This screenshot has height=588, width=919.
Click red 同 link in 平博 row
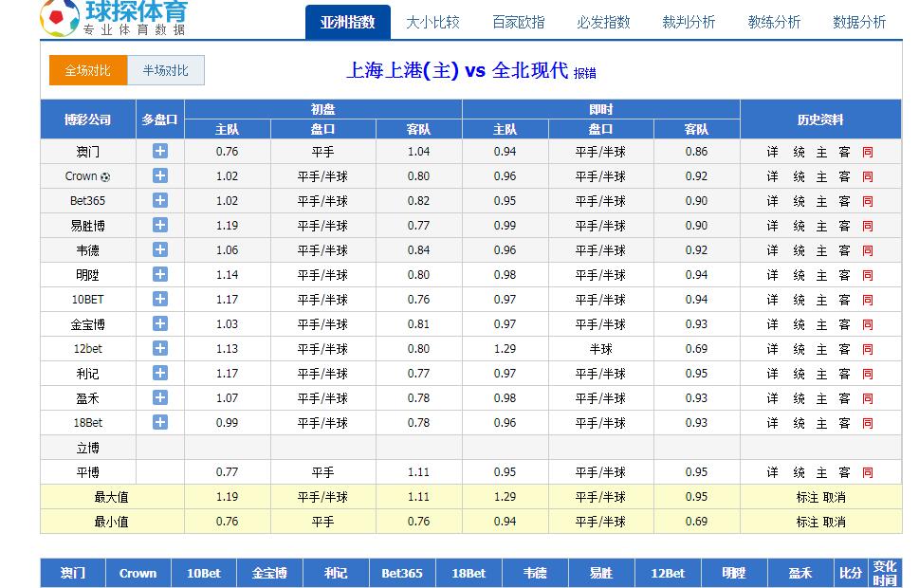pyautogui.click(x=868, y=472)
